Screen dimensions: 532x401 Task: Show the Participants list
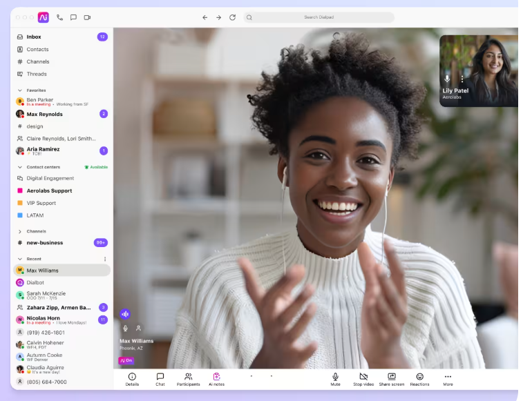(x=189, y=380)
